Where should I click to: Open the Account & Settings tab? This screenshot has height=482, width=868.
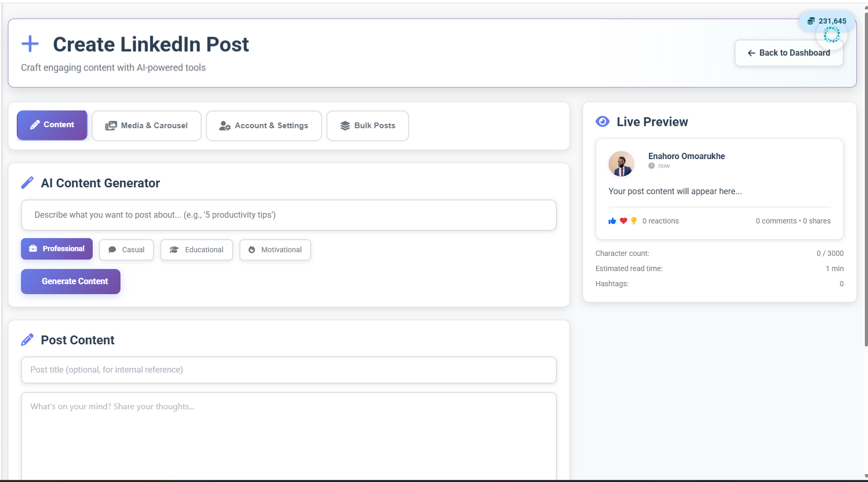(x=264, y=126)
